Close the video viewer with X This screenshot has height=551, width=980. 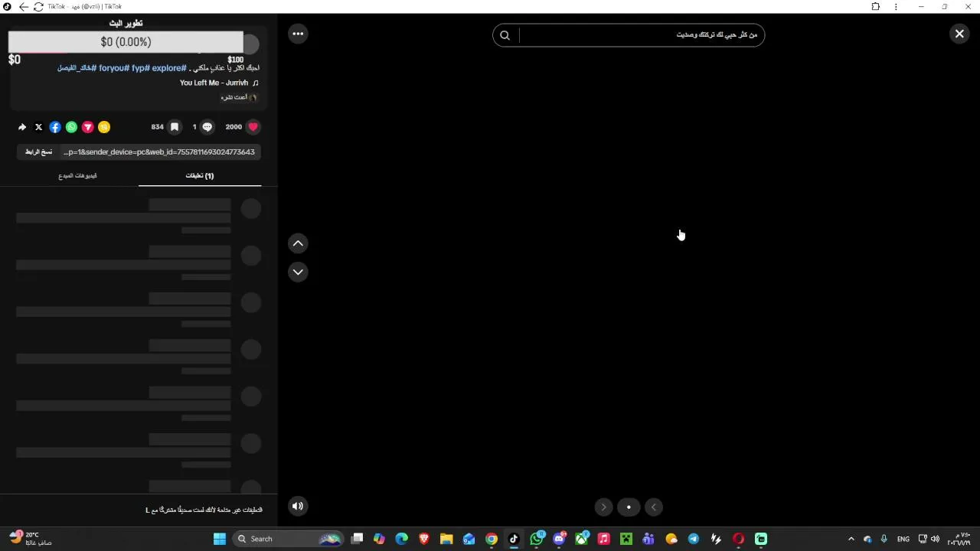click(959, 34)
